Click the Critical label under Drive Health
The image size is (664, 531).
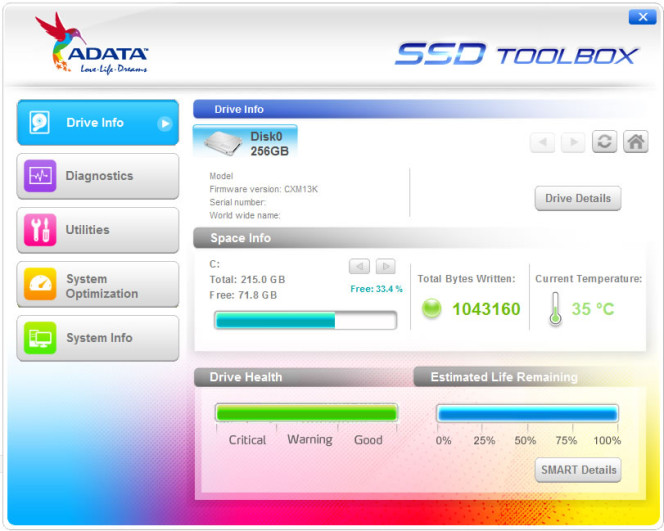(x=247, y=440)
